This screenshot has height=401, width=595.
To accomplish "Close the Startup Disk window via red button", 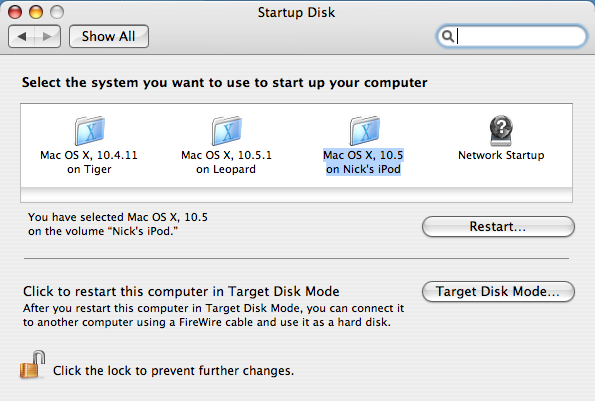I will [15, 12].
